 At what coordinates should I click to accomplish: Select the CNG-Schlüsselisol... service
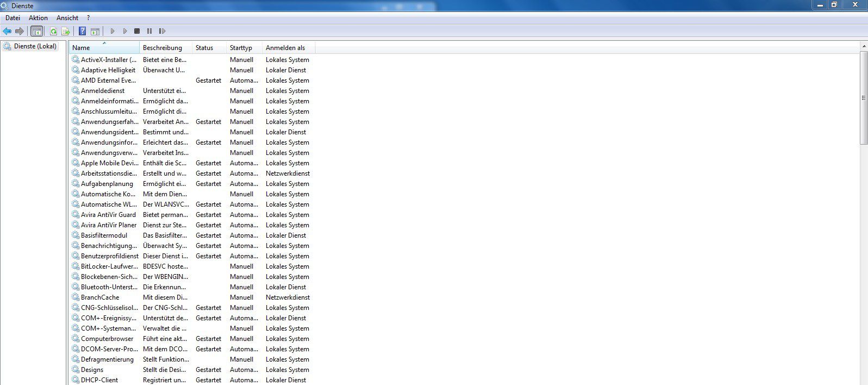pos(193,308)
